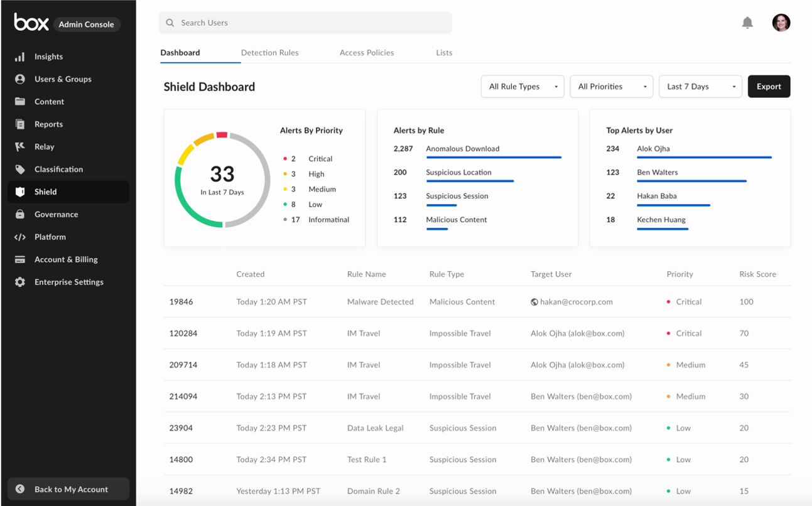Click the Created column header

251,274
